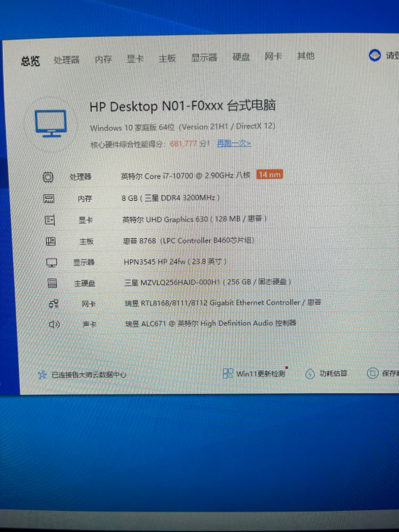The width and height of the screenshot is (399, 532).
Task: Click the 681,777 score value
Action: coord(183,143)
